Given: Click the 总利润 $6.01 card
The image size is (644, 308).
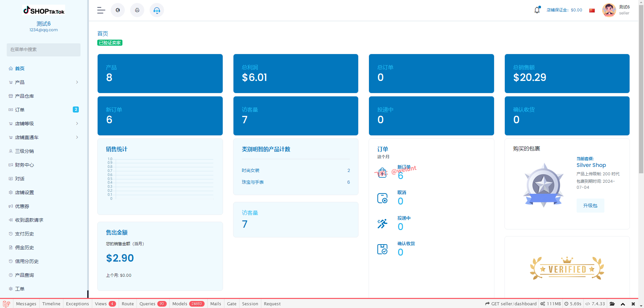Looking at the screenshot, I should pos(296,74).
